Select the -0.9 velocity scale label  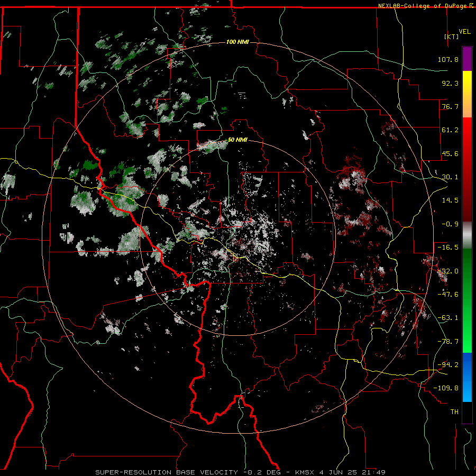click(450, 224)
